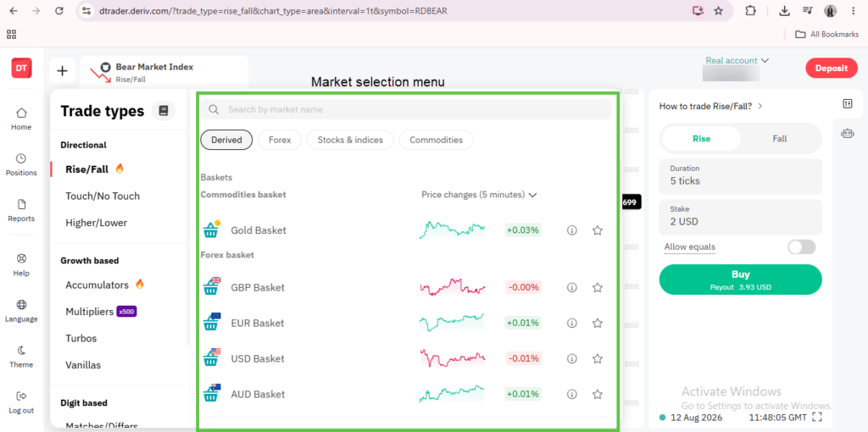868x432 pixels.
Task: Show info for AUD Basket
Action: 572,395
